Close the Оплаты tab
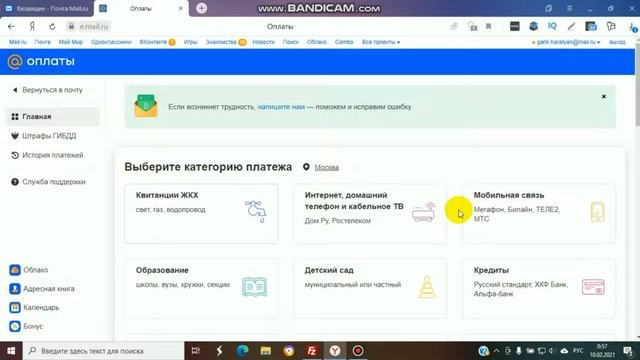Image resolution: width=640 pixels, height=360 pixels. (x=181, y=8)
